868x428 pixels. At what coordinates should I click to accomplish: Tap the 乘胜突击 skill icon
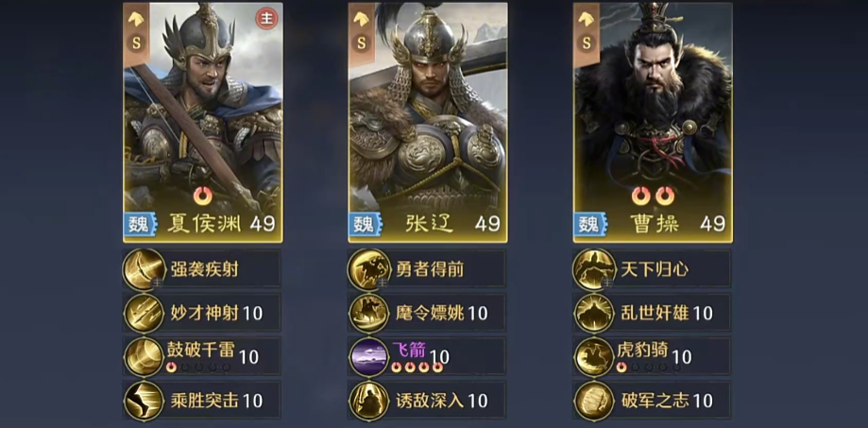(x=144, y=401)
